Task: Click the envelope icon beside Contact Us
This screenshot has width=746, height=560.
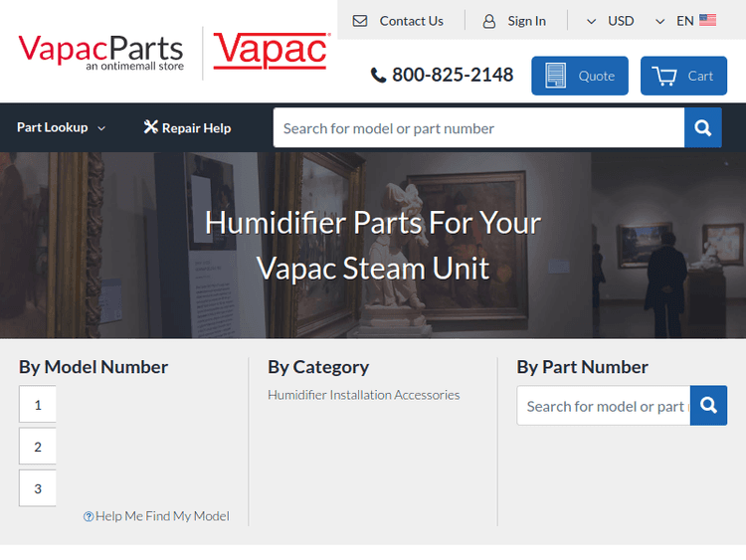Action: coord(360,21)
